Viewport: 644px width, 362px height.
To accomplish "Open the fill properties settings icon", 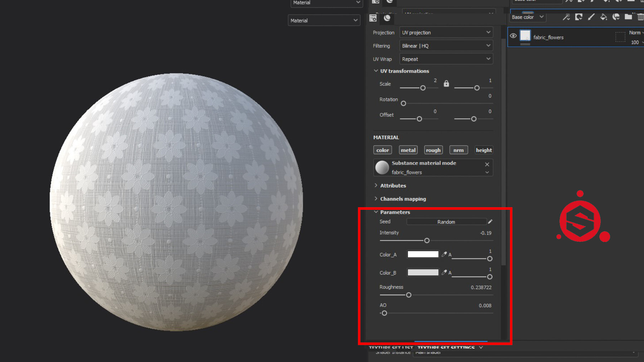I will pyautogui.click(x=373, y=18).
